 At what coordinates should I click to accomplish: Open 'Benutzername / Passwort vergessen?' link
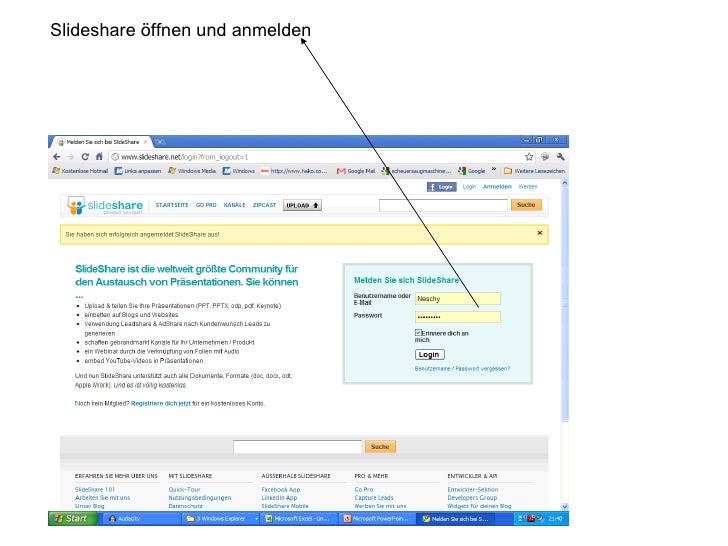coord(462,369)
